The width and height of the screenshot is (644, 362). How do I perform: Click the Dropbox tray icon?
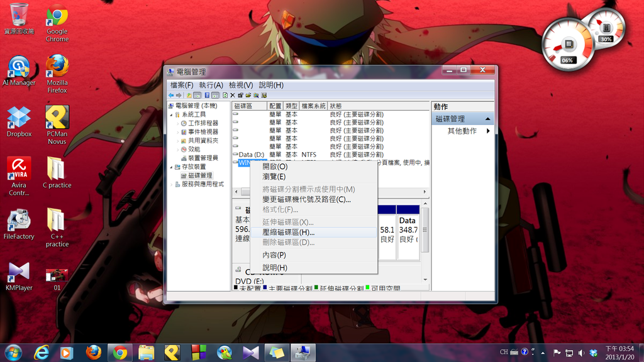click(x=594, y=353)
